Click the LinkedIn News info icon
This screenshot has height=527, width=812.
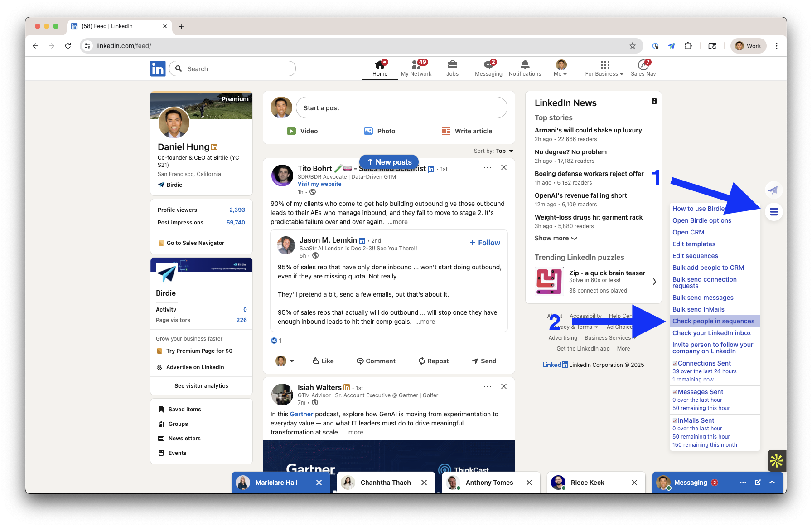point(654,101)
